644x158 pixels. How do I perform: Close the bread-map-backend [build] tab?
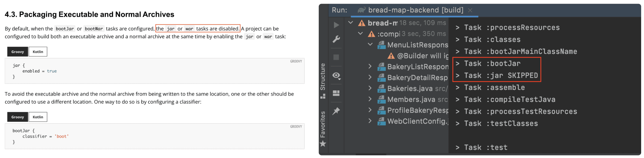470,10
